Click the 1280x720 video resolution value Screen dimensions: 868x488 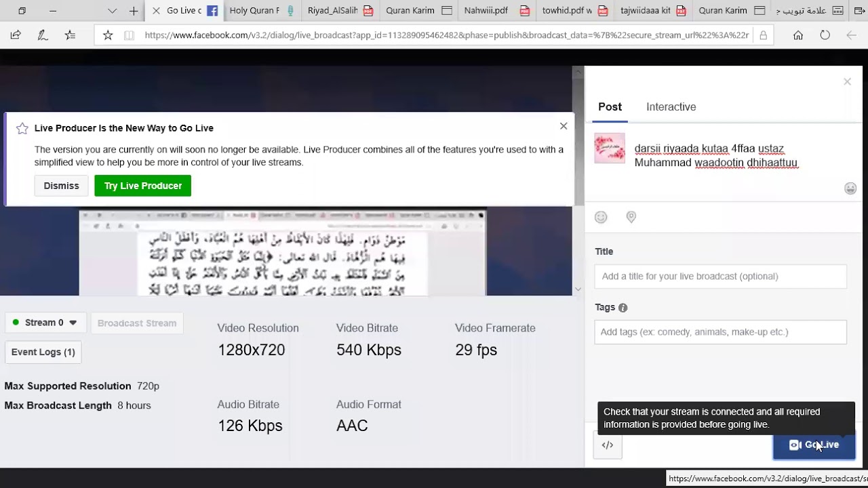251,350
